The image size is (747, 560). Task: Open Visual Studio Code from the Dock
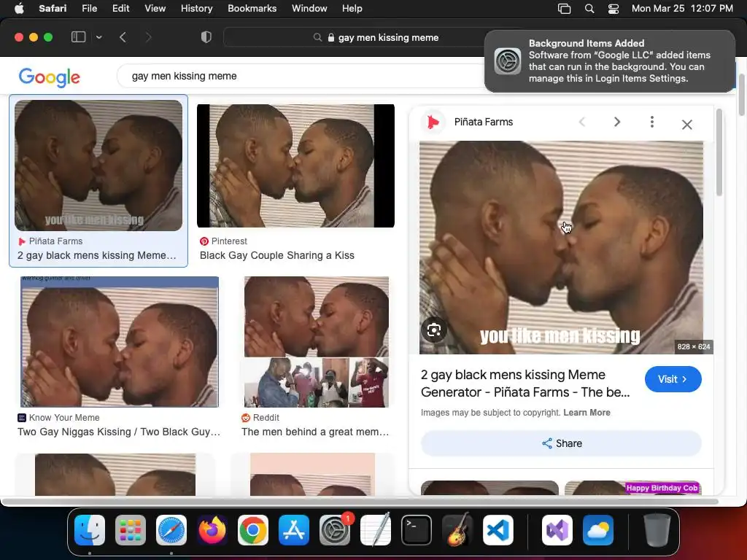point(498,530)
